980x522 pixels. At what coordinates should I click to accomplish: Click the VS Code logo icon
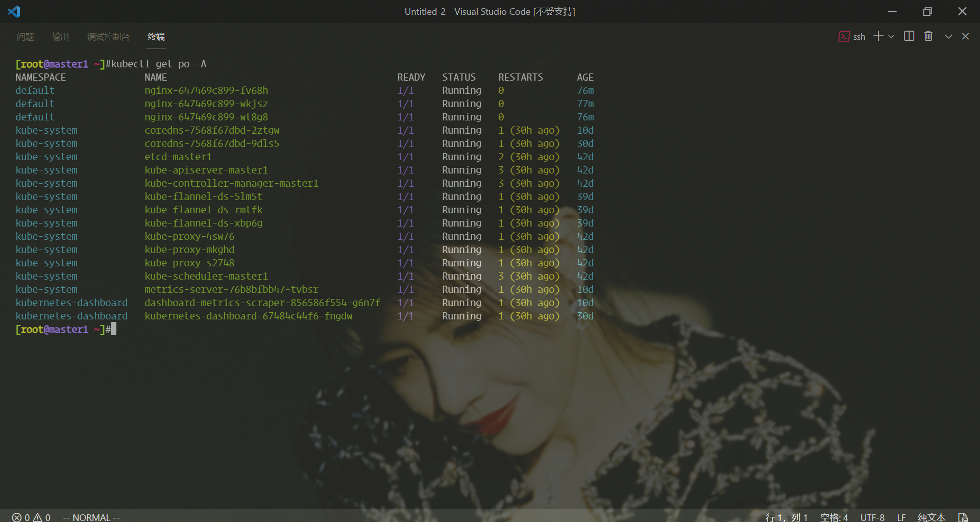click(x=14, y=11)
